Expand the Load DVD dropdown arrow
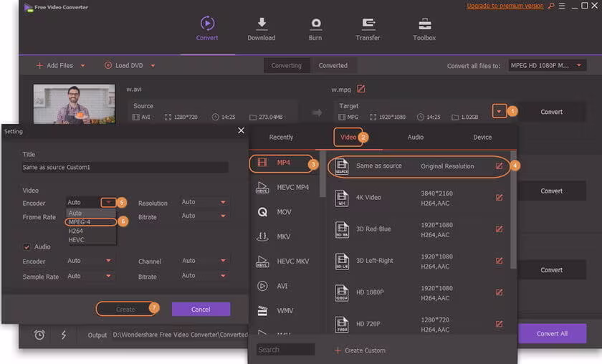Image resolution: width=602 pixels, height=364 pixels. (153, 66)
